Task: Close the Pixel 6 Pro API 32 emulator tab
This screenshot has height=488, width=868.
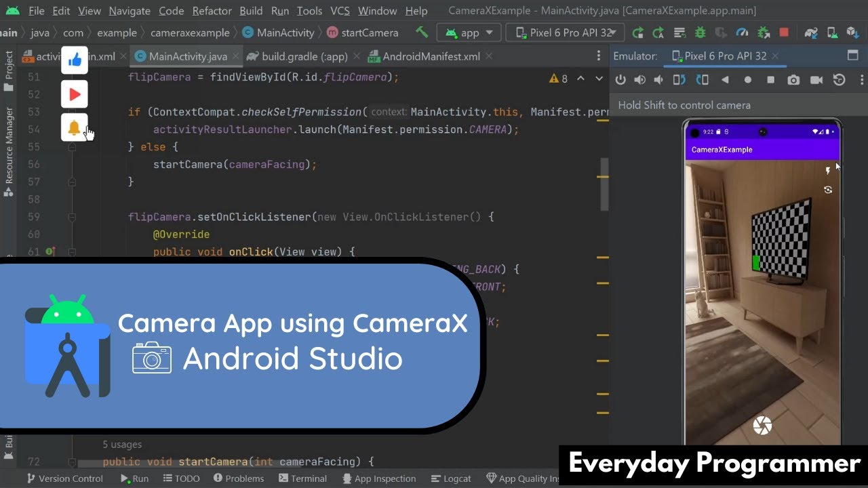Action: tap(776, 56)
